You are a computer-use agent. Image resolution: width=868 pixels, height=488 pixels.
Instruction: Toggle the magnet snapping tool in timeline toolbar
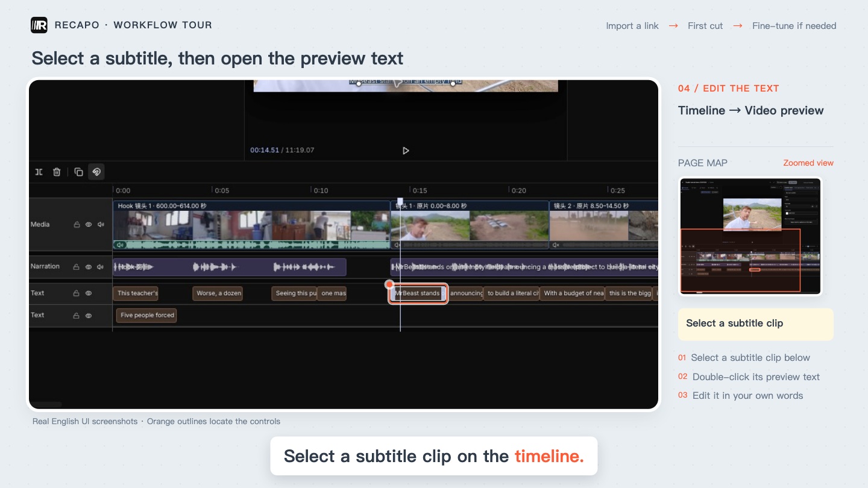(x=96, y=172)
